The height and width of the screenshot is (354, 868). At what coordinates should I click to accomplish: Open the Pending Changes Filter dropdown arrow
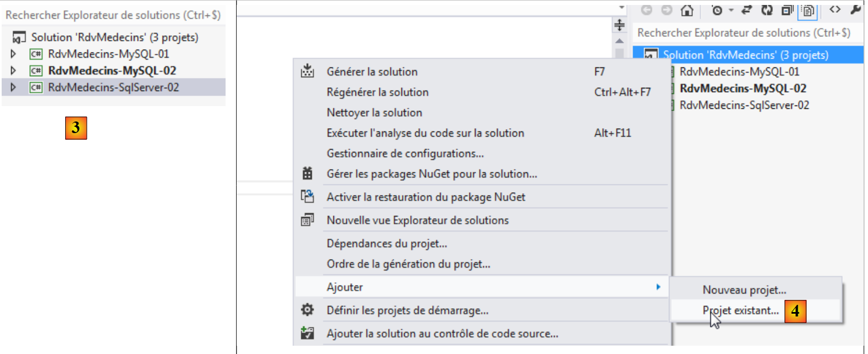point(731,10)
